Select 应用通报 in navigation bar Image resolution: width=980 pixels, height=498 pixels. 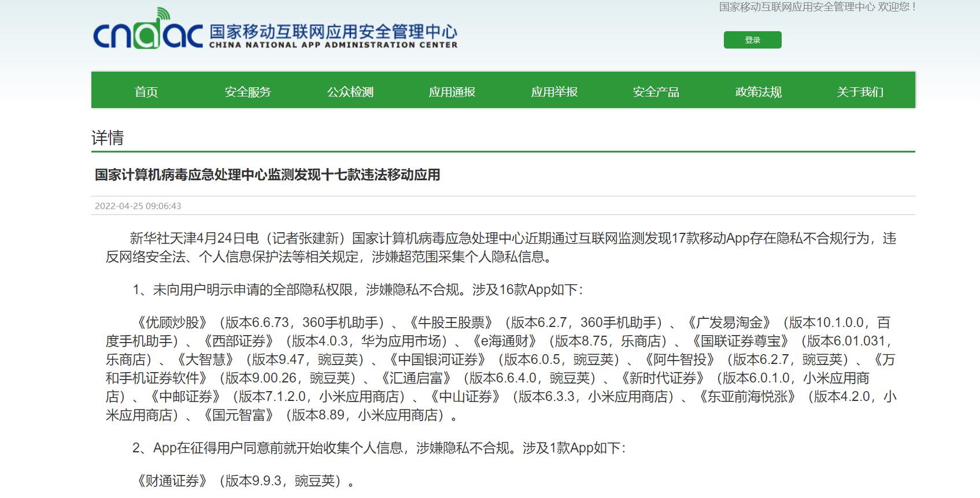[x=452, y=92]
